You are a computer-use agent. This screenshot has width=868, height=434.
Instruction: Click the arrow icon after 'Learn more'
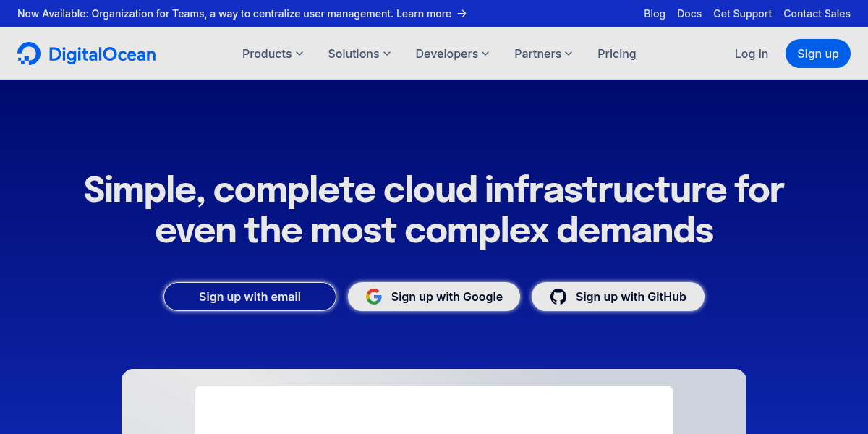click(463, 14)
